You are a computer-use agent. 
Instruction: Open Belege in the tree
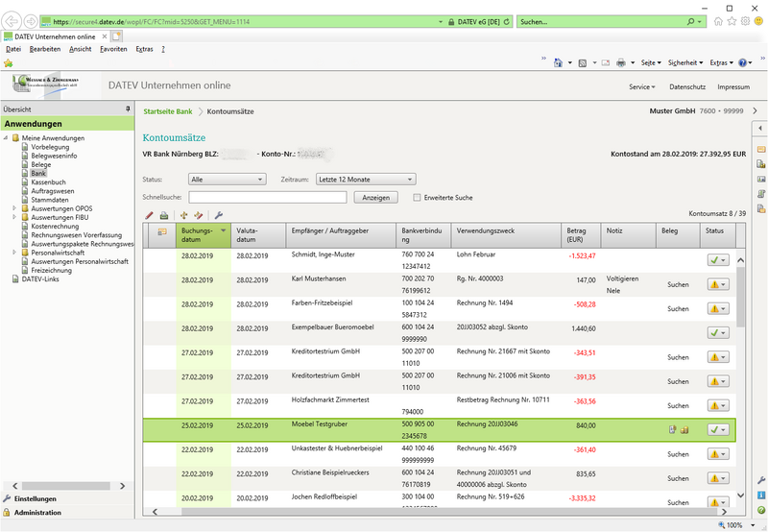(x=40, y=164)
